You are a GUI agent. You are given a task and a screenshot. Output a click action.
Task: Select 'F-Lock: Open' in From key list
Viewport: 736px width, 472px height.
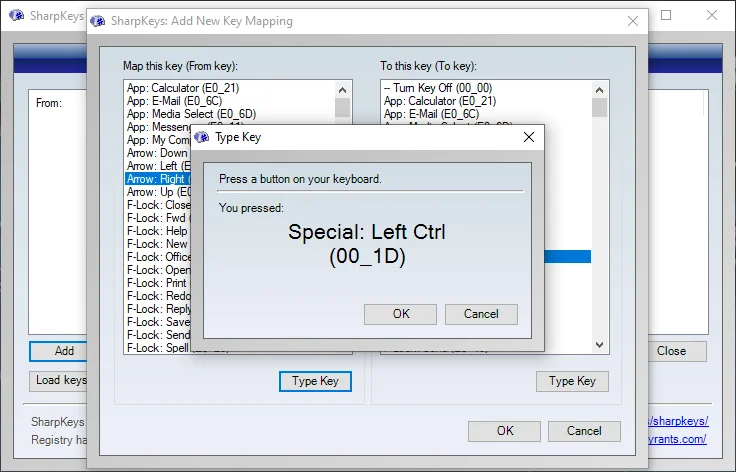(x=158, y=270)
